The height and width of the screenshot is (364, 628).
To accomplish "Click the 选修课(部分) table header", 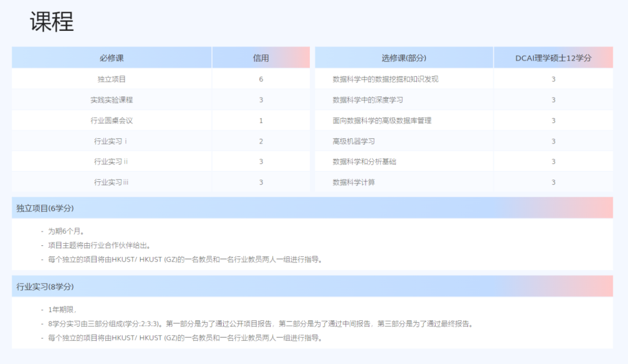I will (404, 57).
